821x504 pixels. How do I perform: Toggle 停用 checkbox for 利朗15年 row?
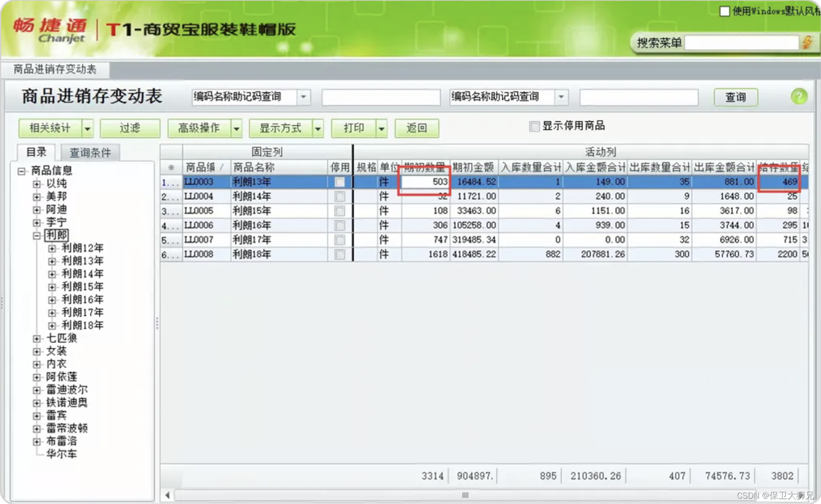click(x=340, y=211)
